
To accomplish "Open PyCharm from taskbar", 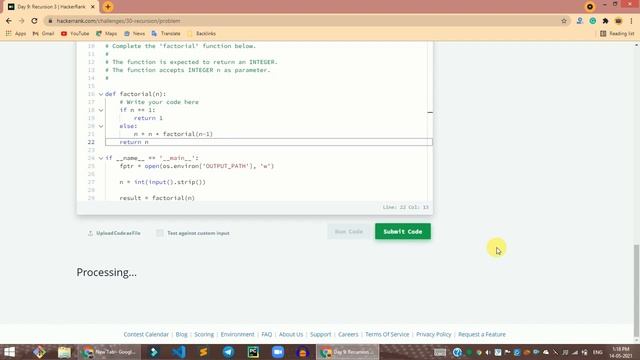I will coord(253,352).
